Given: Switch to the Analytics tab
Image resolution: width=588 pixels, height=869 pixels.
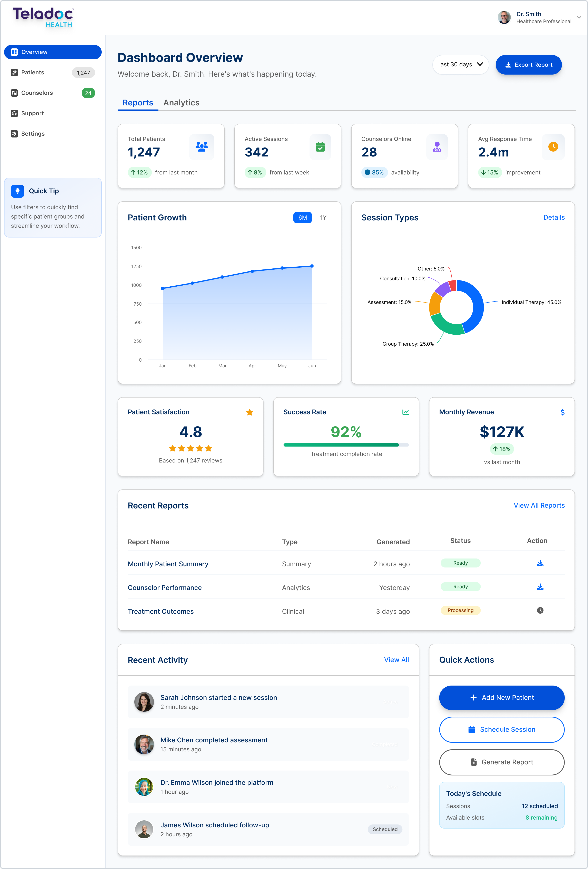Looking at the screenshot, I should coord(181,103).
